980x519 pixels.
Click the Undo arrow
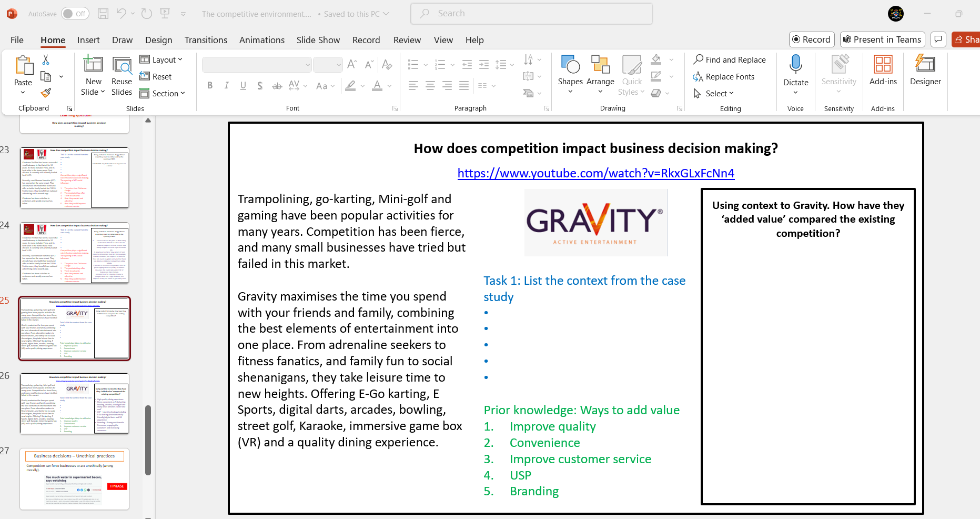tap(122, 14)
